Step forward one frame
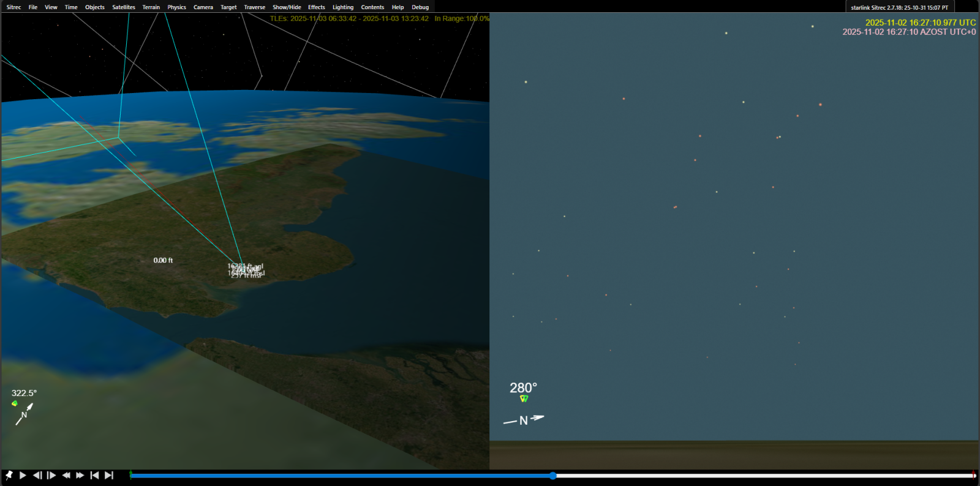980x486 pixels. tap(51, 475)
